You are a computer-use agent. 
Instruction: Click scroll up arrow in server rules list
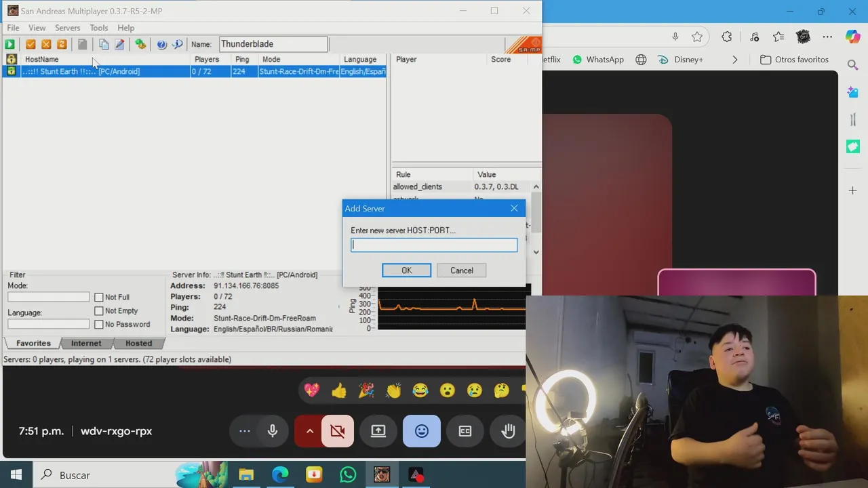536,186
